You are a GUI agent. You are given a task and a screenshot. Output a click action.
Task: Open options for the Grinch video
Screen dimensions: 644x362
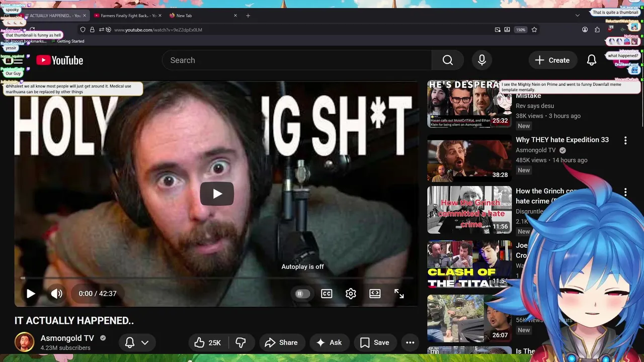pyautogui.click(x=625, y=192)
